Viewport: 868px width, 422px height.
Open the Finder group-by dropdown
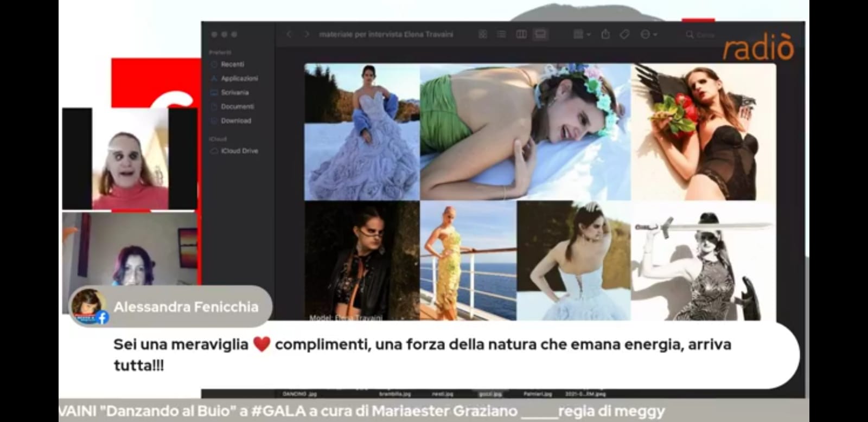(582, 34)
